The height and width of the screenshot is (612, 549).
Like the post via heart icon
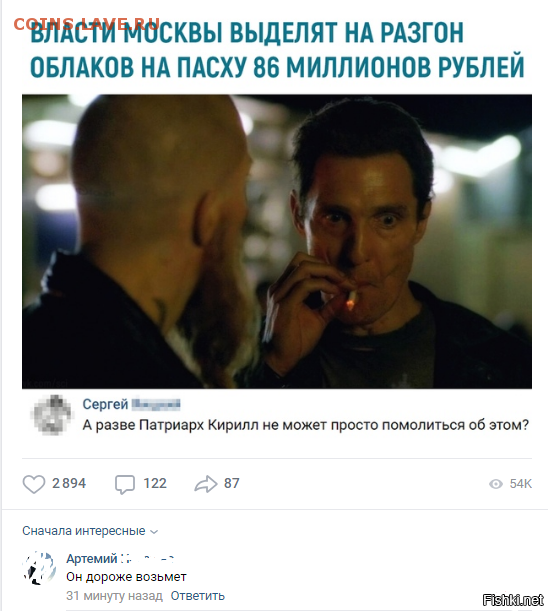click(34, 484)
